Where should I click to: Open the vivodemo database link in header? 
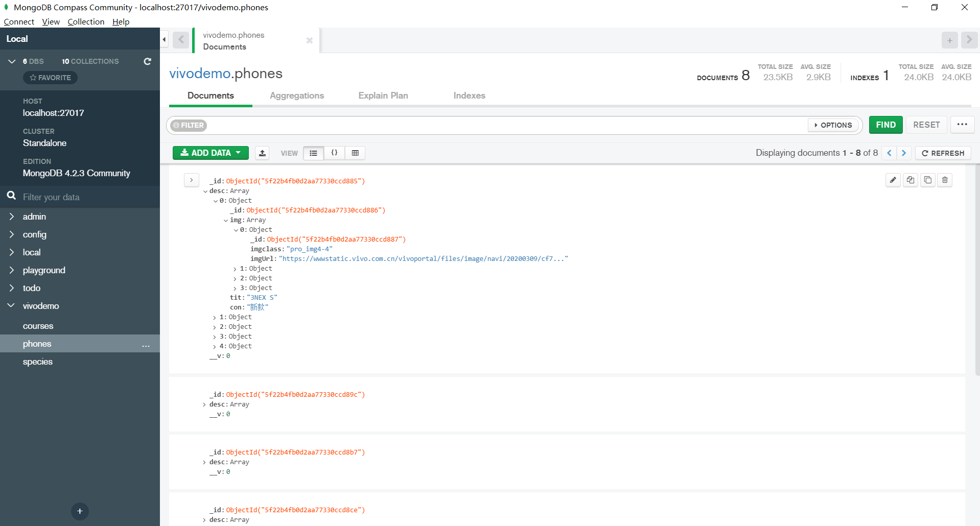pyautogui.click(x=200, y=73)
